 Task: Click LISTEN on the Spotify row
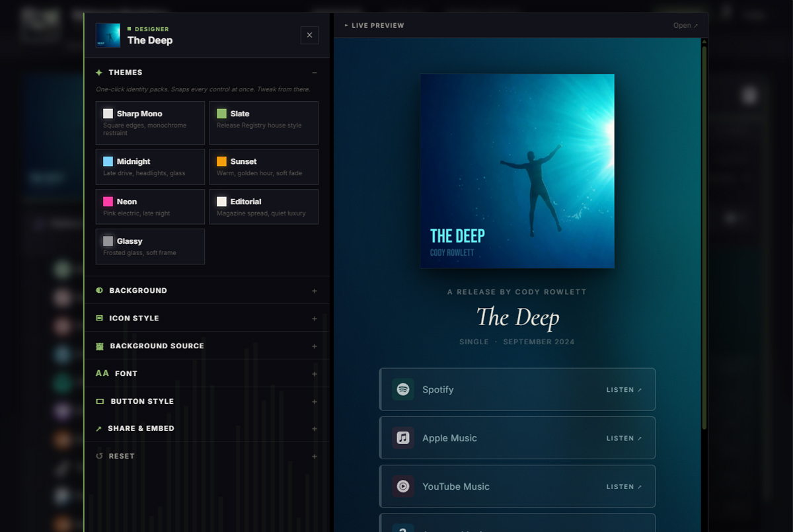(624, 390)
